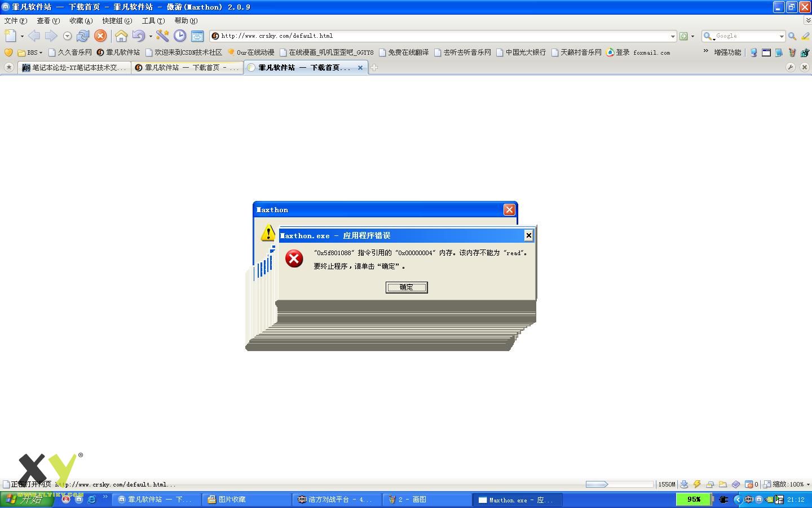
Task: Click the Windows 开始 Start button
Action: coord(27,500)
